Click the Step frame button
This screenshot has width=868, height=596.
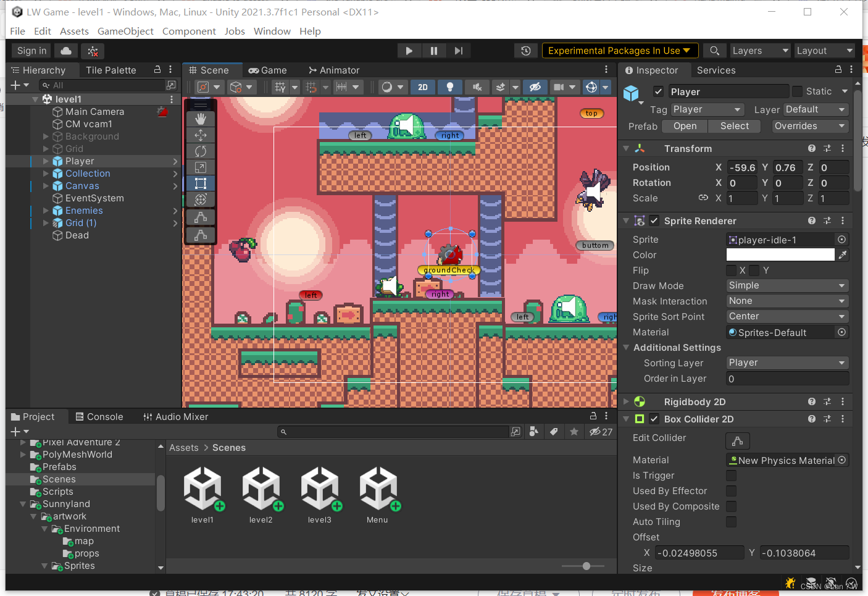[459, 51]
